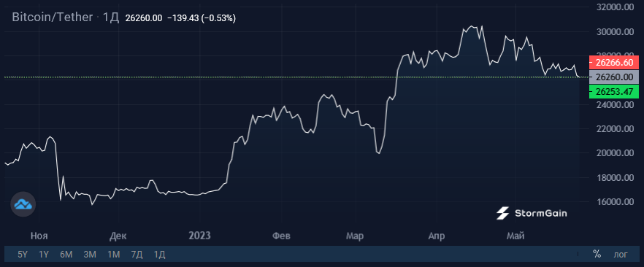Toggle the лог logarithmic scale
644x267 pixels.
(x=620, y=255)
